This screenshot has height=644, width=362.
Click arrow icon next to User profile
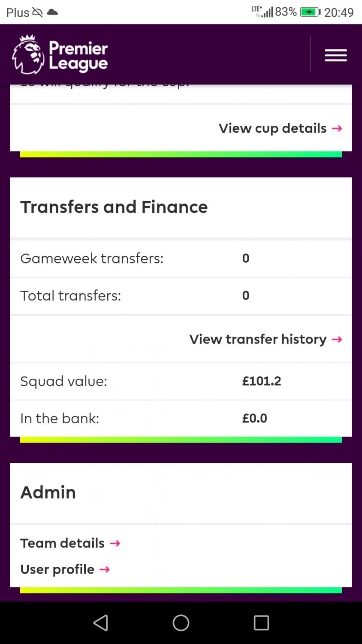click(105, 570)
